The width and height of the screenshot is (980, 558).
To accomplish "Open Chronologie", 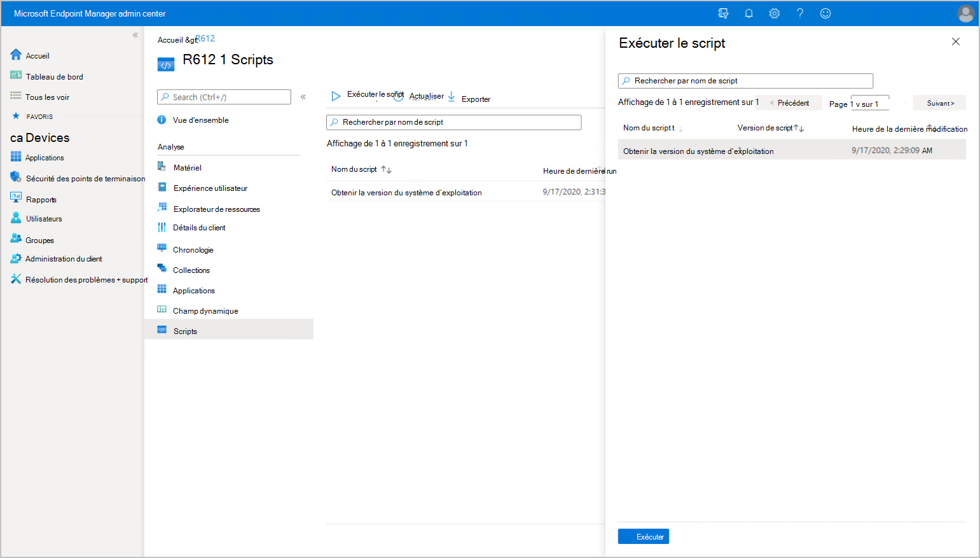I will 193,250.
